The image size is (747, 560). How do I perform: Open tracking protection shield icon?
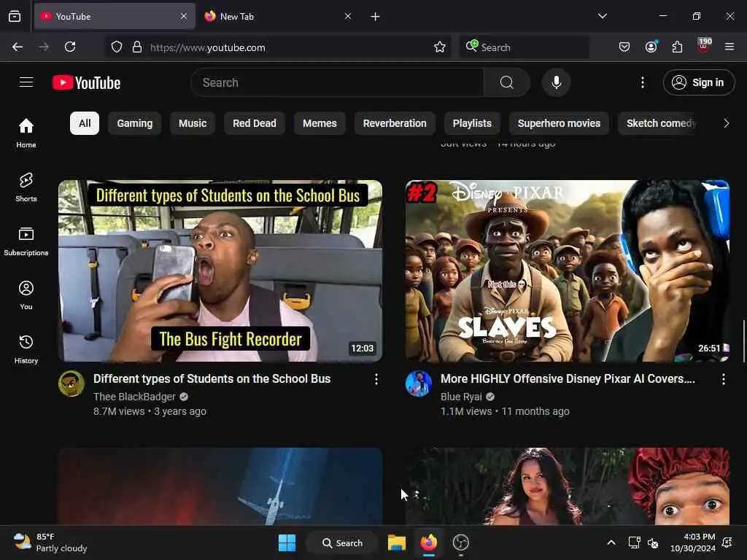[117, 47]
